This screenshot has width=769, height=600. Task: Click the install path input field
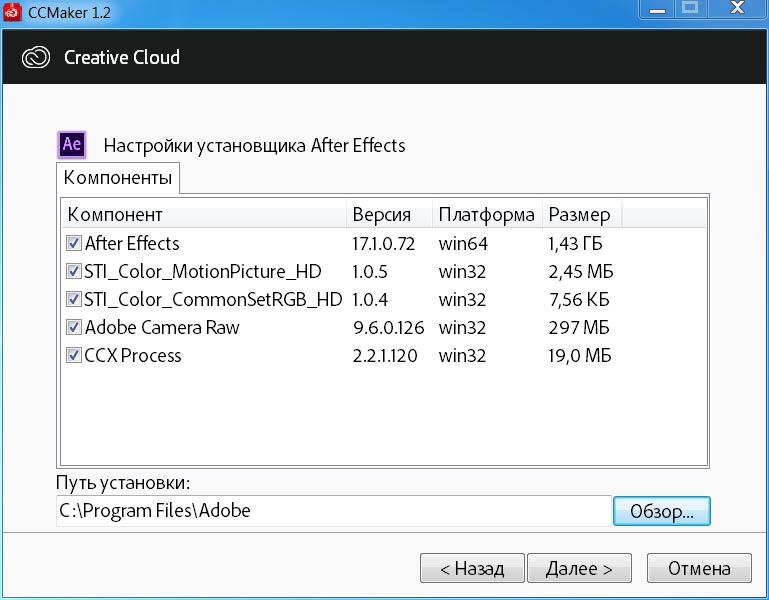click(333, 510)
